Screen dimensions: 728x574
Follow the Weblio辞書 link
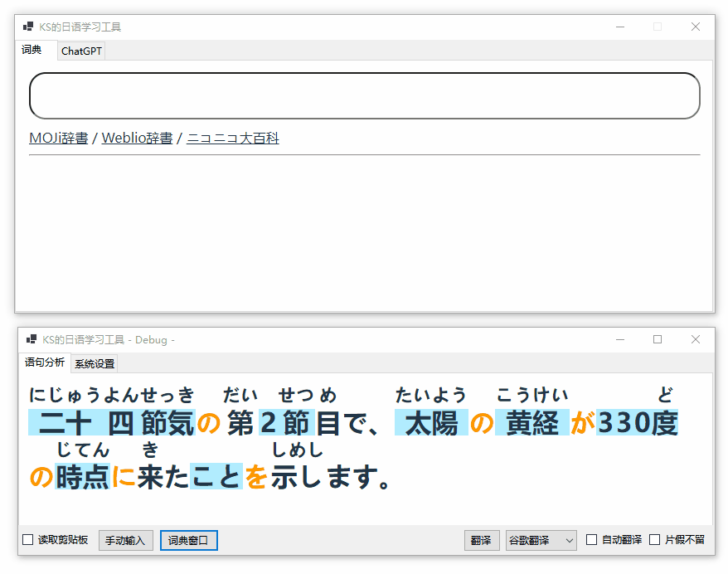[x=137, y=139]
